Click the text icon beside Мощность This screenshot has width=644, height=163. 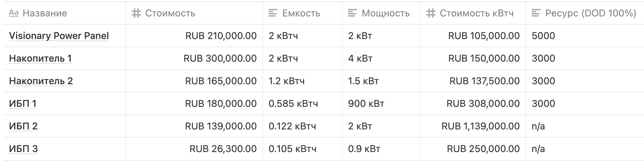click(x=352, y=13)
